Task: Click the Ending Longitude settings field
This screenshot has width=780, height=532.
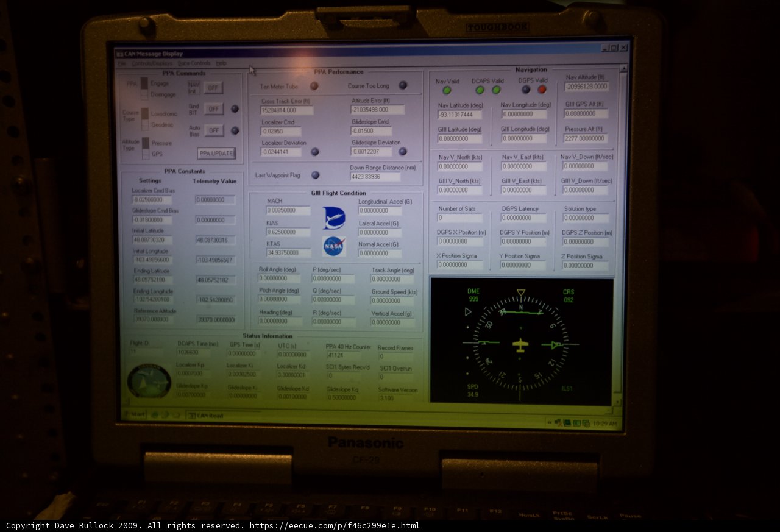Action: (x=154, y=300)
